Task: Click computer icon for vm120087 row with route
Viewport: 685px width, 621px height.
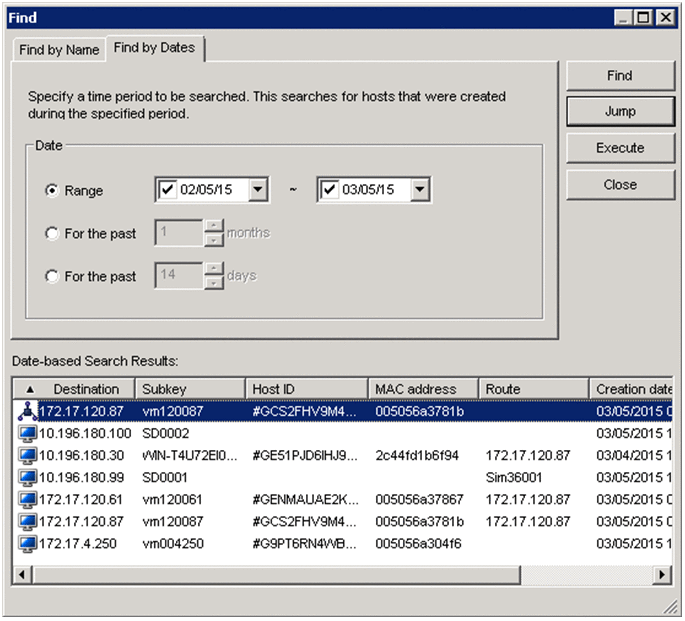Action: [28, 521]
